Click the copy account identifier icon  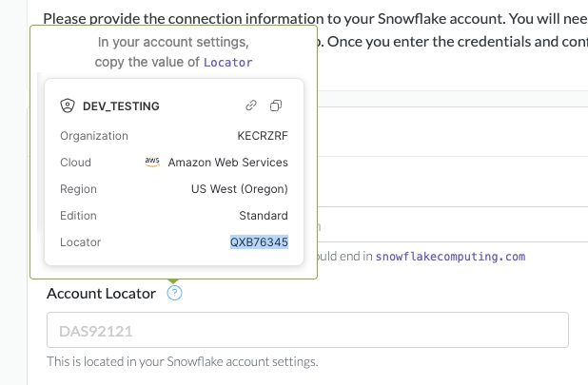pyautogui.click(x=276, y=106)
